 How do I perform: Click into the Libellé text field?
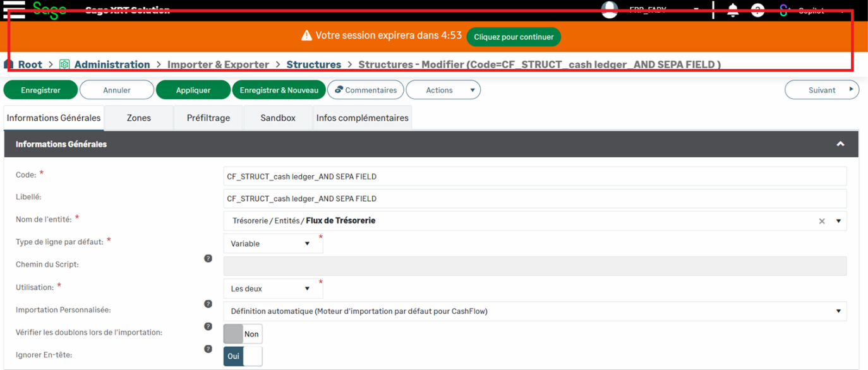click(534, 199)
